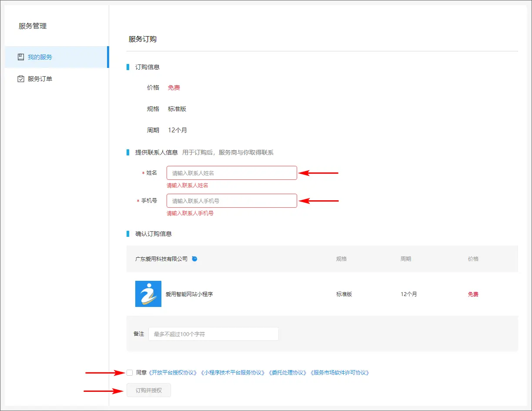This screenshot has width=532, height=411.
Task: Click the 同意 label text
Action: click(141, 373)
